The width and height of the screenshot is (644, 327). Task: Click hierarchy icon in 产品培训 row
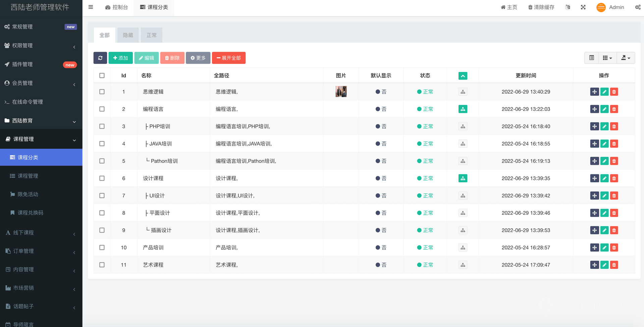click(x=463, y=247)
